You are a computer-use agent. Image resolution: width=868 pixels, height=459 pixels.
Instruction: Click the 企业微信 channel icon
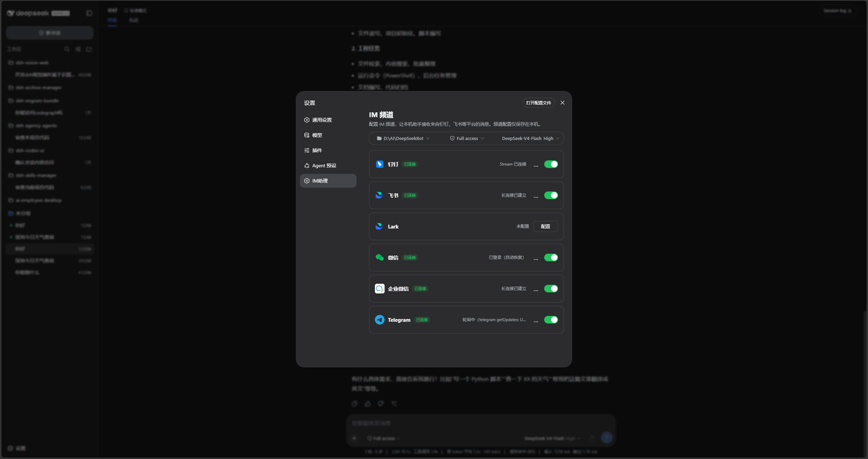pyautogui.click(x=380, y=289)
